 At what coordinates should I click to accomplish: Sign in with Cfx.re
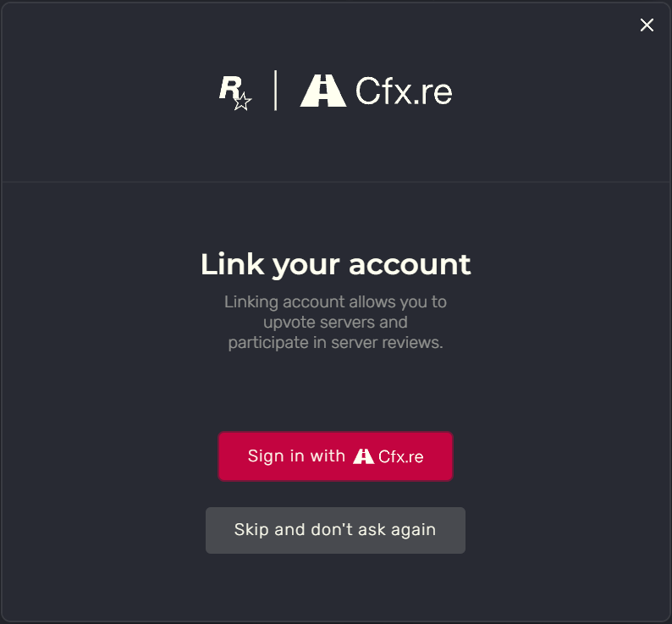[335, 456]
